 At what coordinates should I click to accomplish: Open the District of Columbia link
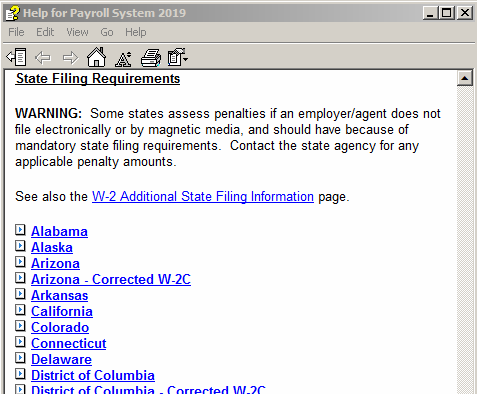pyautogui.click(x=93, y=375)
